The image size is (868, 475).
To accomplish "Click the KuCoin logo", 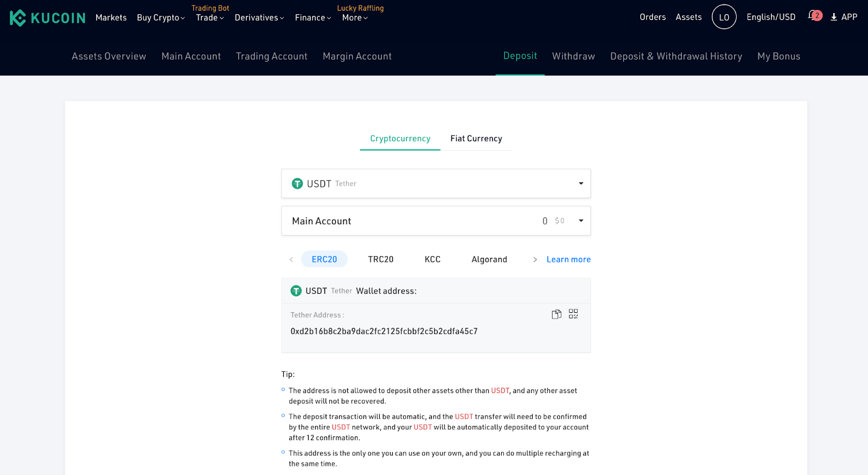I will (48, 18).
